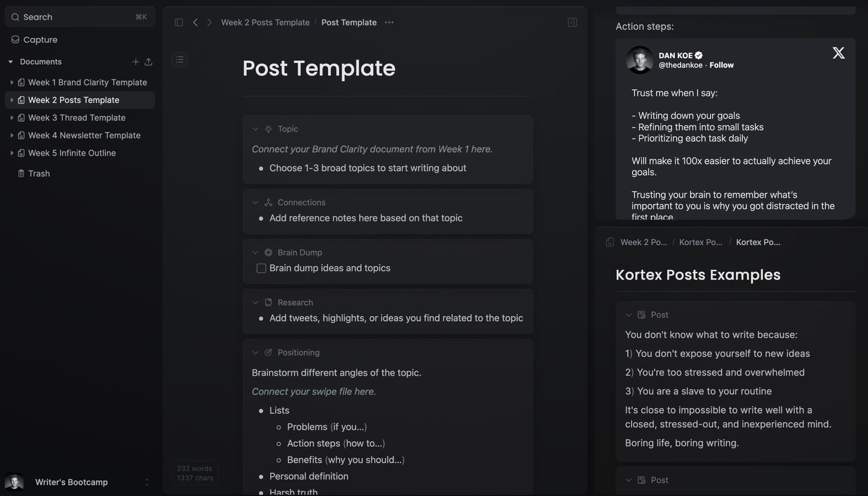
Task: Open the table of contents outline icon
Action: pyautogui.click(x=179, y=60)
